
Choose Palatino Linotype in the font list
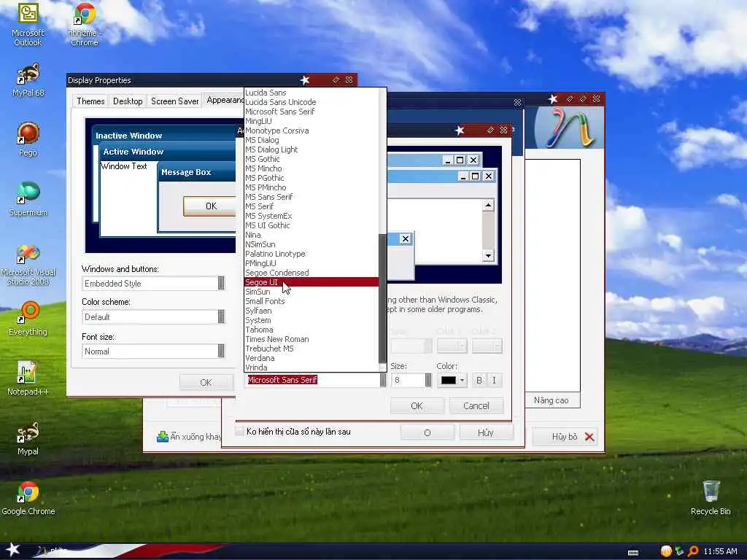(x=311, y=254)
